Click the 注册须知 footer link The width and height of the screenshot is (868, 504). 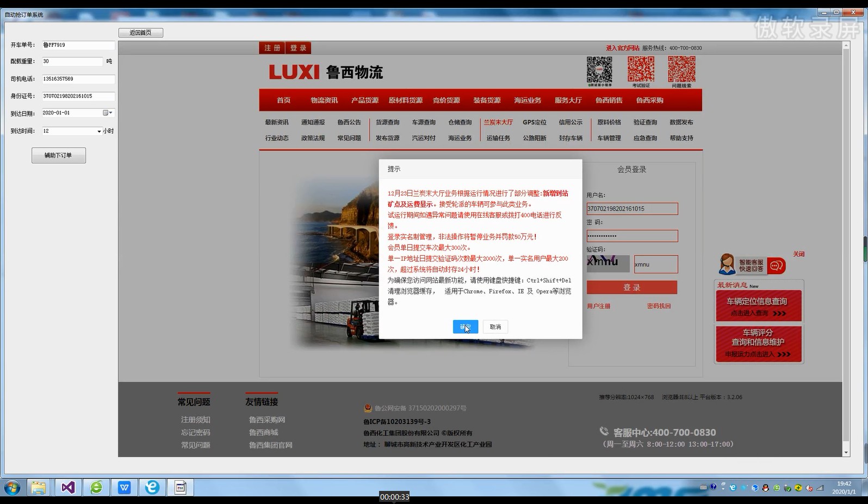196,420
